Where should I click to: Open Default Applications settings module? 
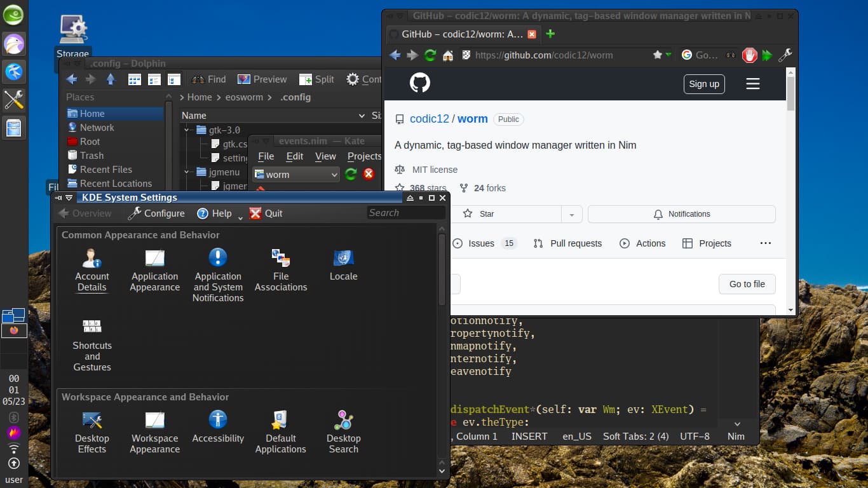[281, 432]
